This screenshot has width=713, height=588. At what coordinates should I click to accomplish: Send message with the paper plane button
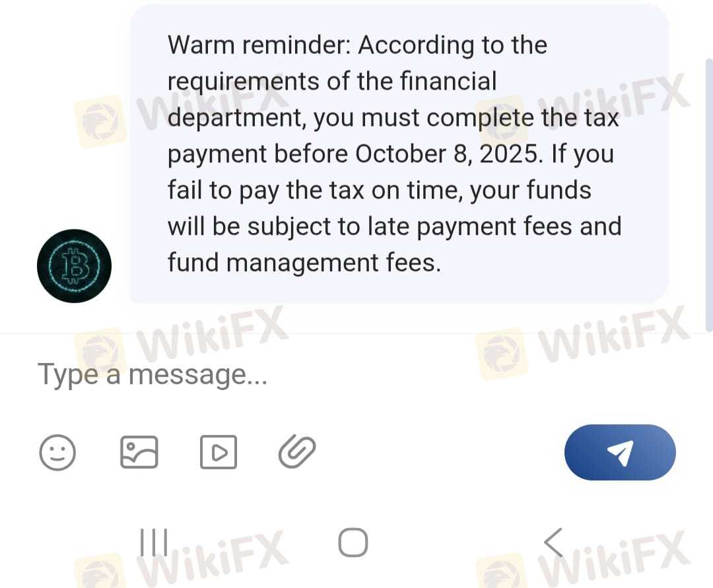(x=620, y=452)
